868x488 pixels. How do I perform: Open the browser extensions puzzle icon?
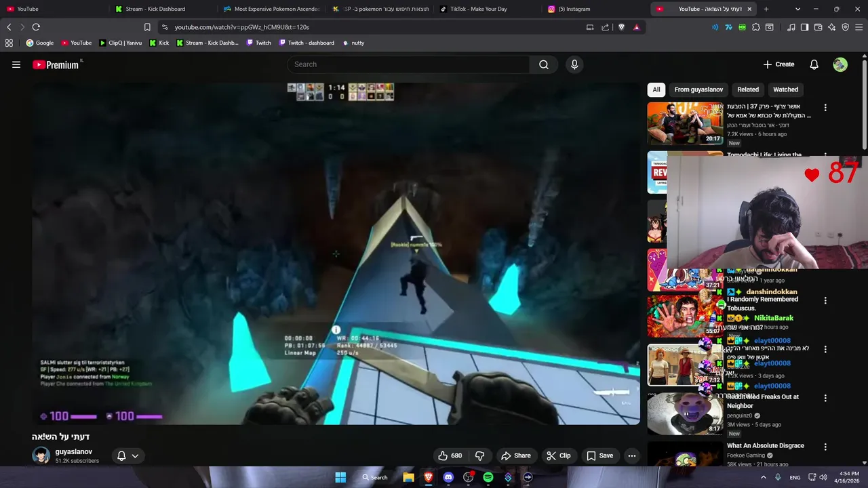pyautogui.click(x=756, y=27)
